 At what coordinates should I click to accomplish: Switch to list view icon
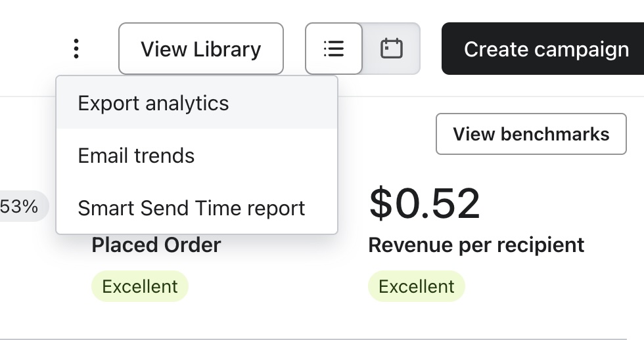tap(334, 49)
